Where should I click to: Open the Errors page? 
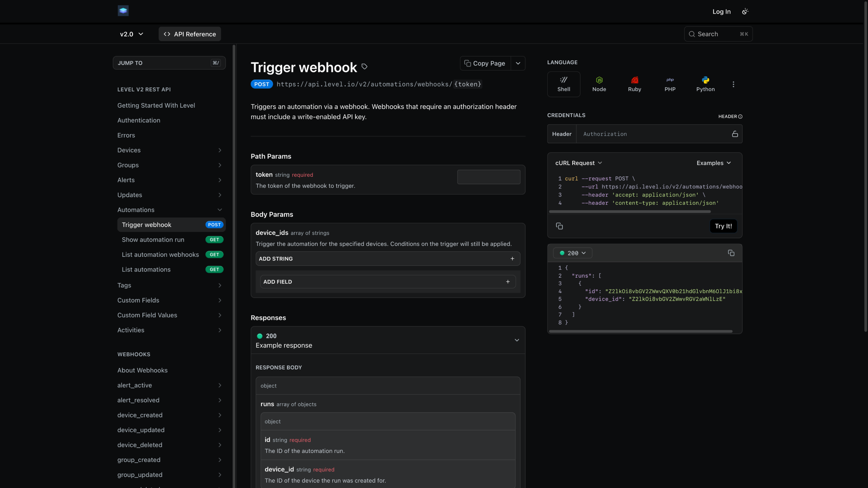[x=126, y=135]
